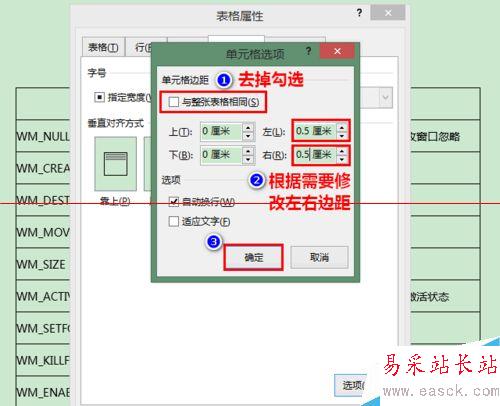Uncheck 与整张表格相同(S) checkbox
The height and width of the screenshot is (406, 500).
pyautogui.click(x=174, y=102)
